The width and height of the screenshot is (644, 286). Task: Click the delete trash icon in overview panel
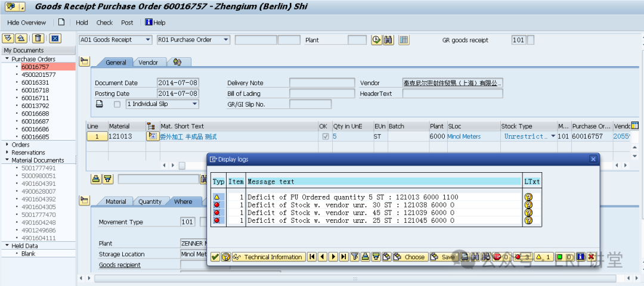tap(38, 38)
